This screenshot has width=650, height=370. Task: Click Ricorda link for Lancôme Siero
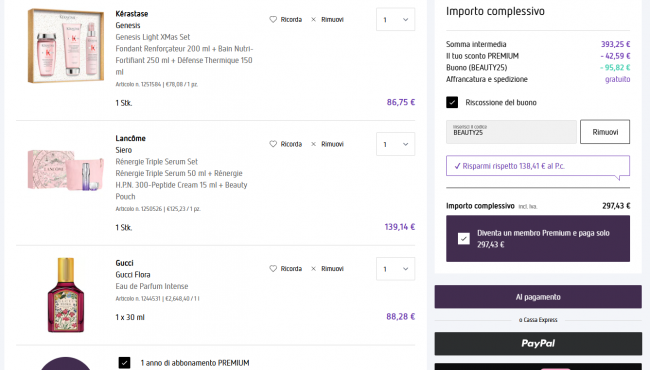click(x=291, y=144)
